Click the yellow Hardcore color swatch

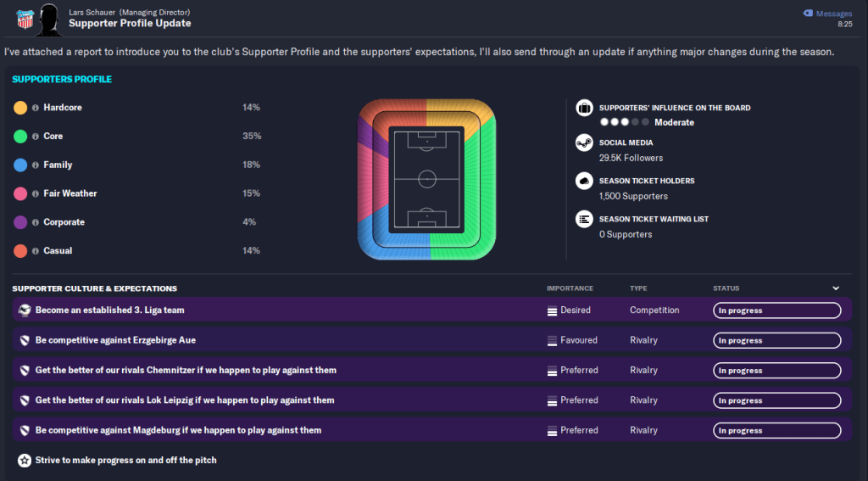pos(20,108)
